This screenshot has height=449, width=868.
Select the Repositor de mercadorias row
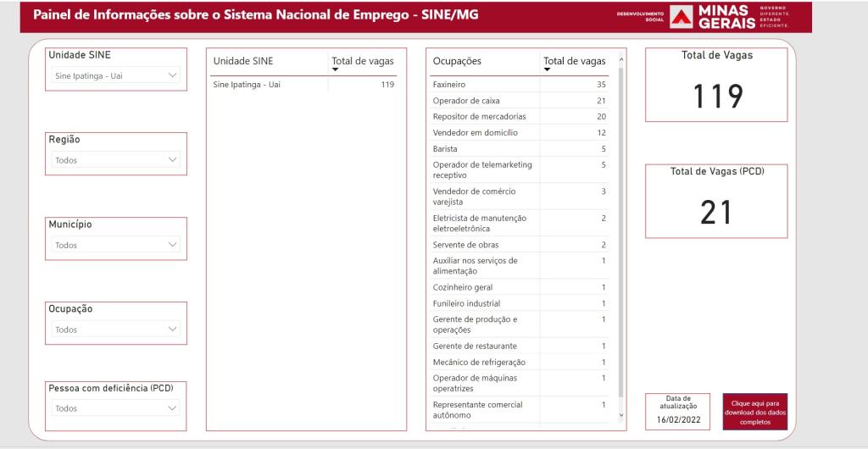(519, 116)
